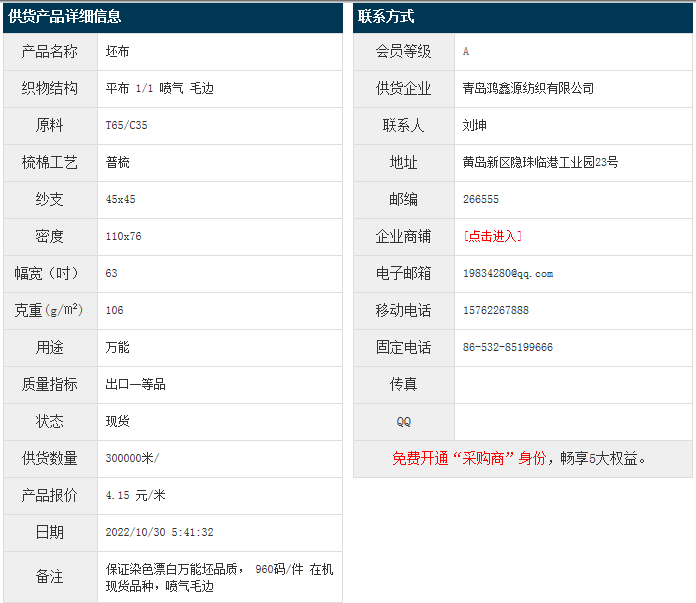Click the fabric structure value 平布 1/1 喷气 毛边

coord(159,88)
